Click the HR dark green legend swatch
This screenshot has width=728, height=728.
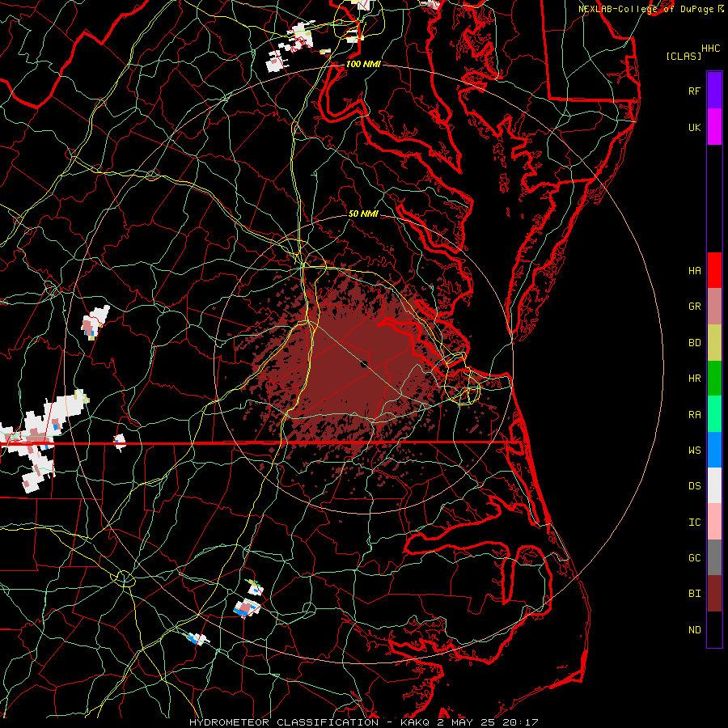714,378
